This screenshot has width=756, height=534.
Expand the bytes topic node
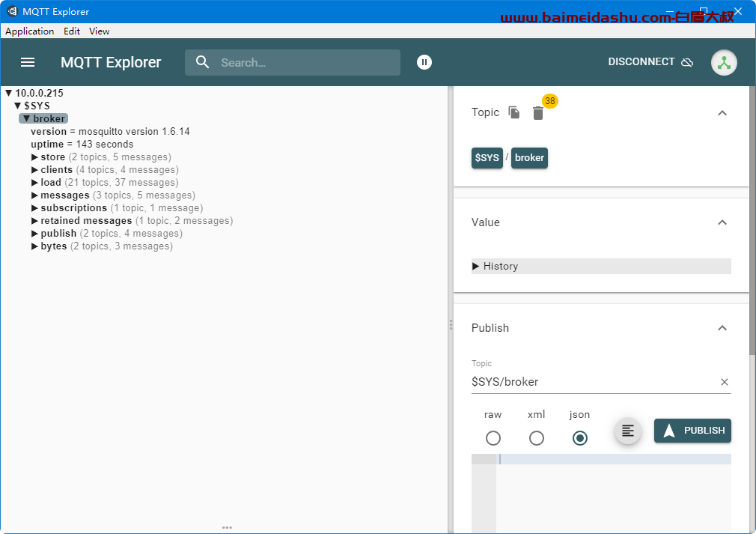(34, 246)
